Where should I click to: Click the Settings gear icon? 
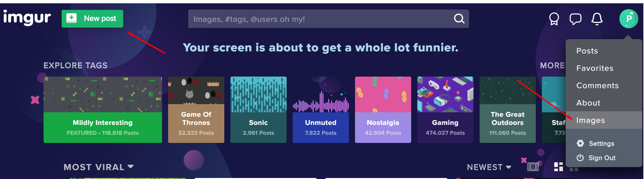[x=580, y=144]
